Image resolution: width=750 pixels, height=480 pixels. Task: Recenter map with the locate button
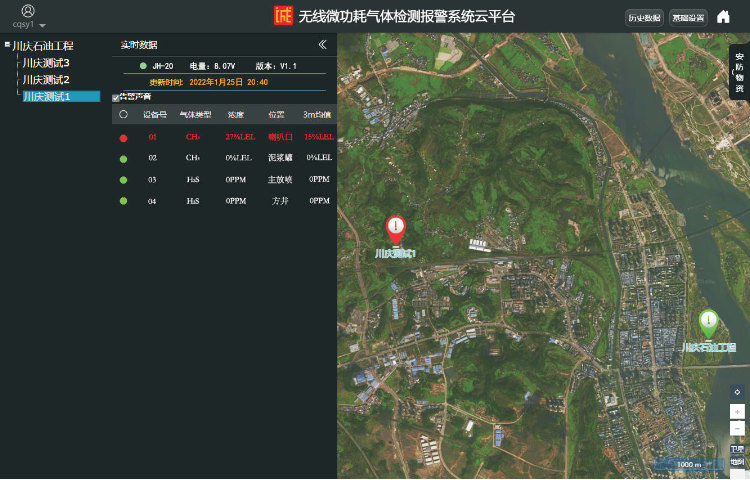pos(737,392)
